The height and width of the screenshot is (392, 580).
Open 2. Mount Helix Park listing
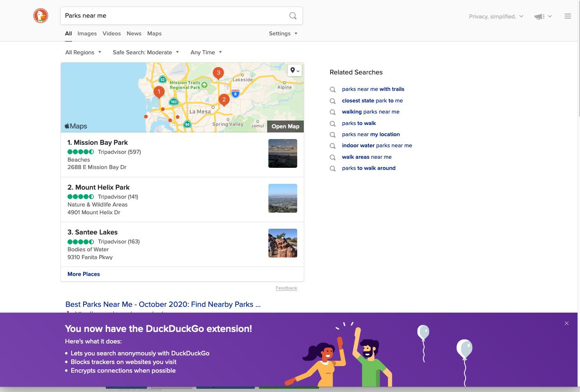(98, 187)
